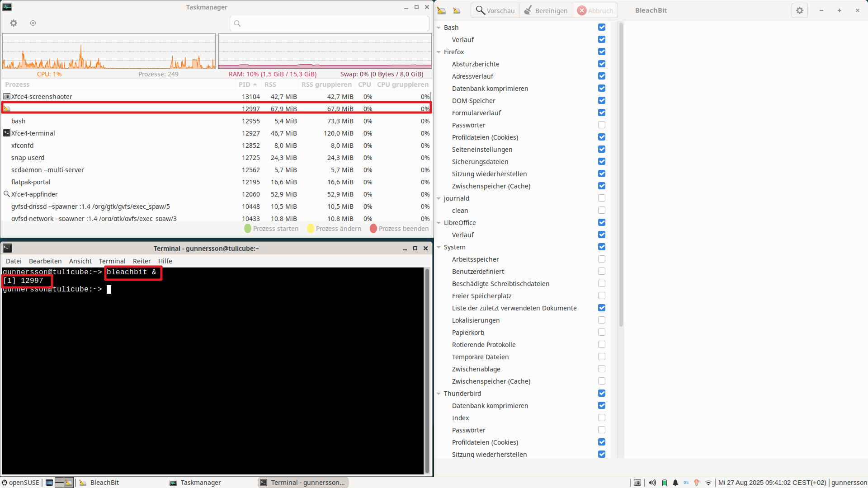Click the Xfce4-appfinder magnifier icon in list
The width and height of the screenshot is (868, 488).
7,194
